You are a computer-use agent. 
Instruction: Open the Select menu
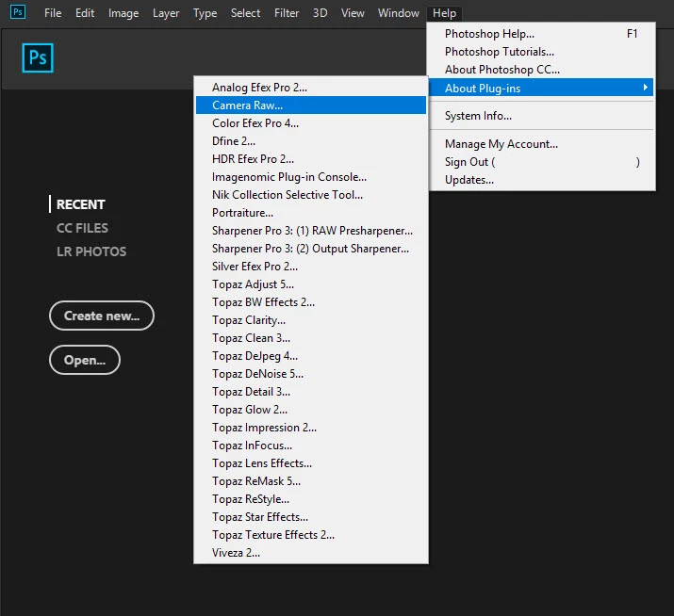click(245, 13)
